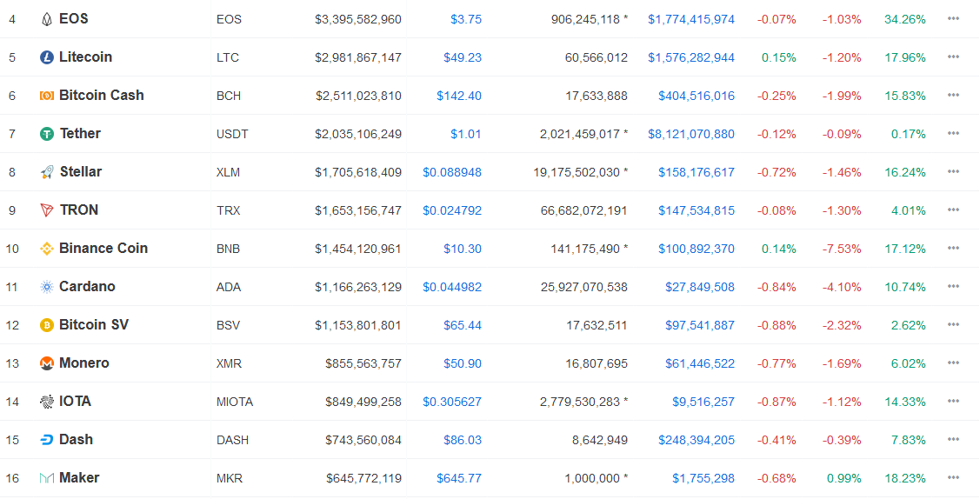Click the Monero logo icon
The height and width of the screenshot is (499, 980).
pyautogui.click(x=47, y=363)
